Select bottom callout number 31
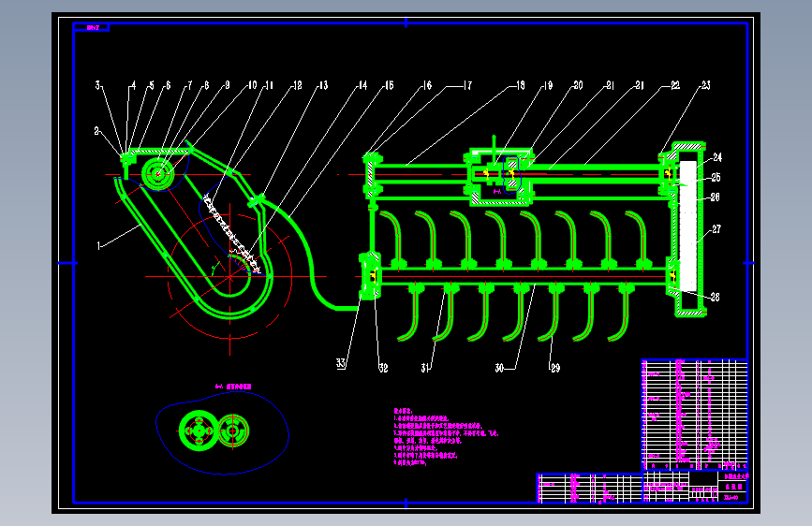Image resolution: width=812 pixels, height=526 pixels. click(x=425, y=368)
